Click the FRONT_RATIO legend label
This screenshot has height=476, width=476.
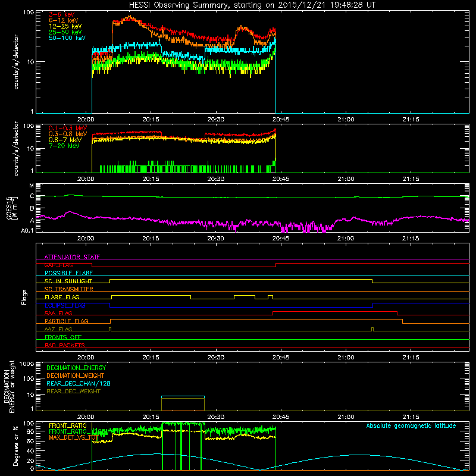pyautogui.click(x=68, y=425)
